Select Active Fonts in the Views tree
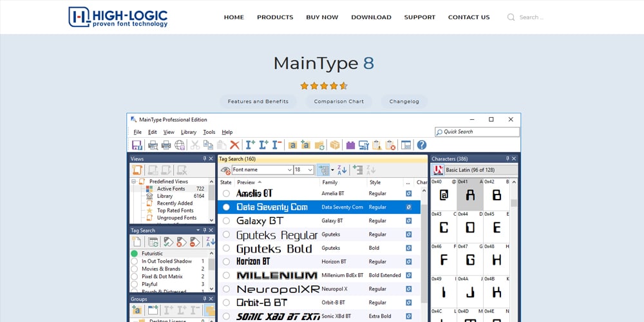The height and width of the screenshot is (322, 644). pyautogui.click(x=171, y=189)
